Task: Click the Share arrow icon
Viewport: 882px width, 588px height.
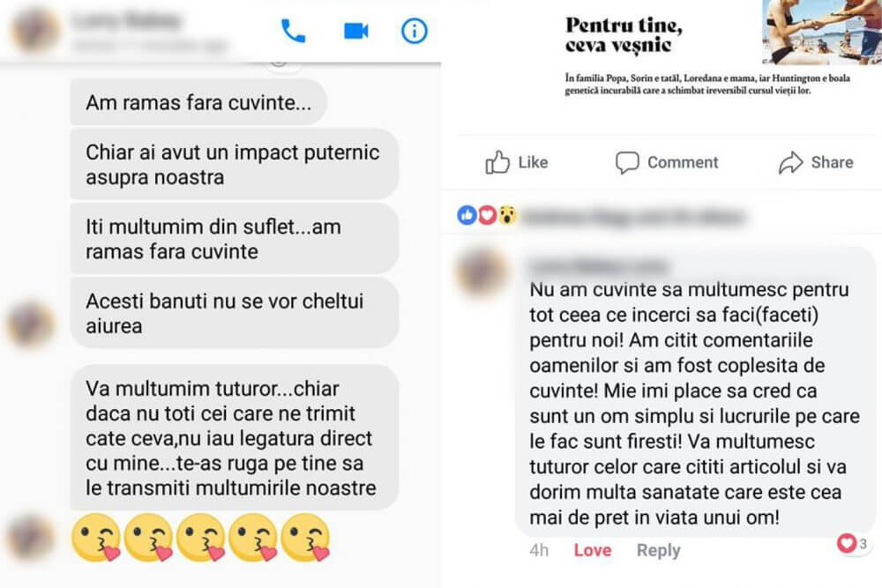Action: pos(790,162)
